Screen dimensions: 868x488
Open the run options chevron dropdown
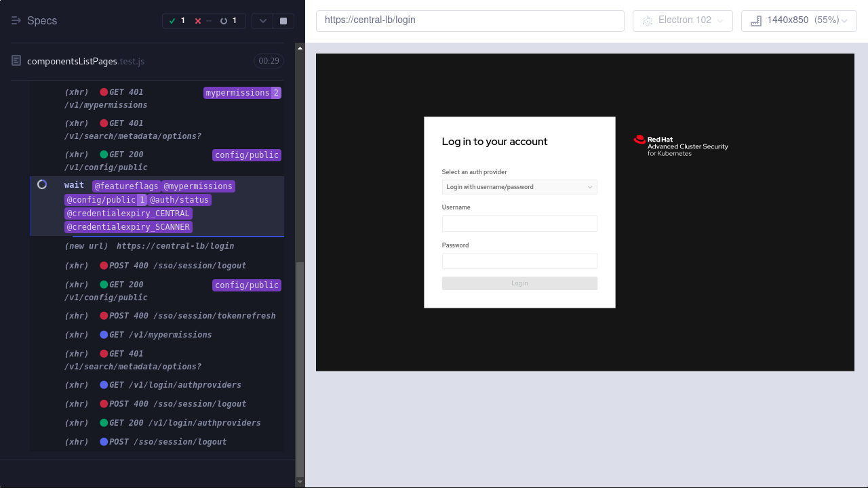pyautogui.click(x=263, y=21)
